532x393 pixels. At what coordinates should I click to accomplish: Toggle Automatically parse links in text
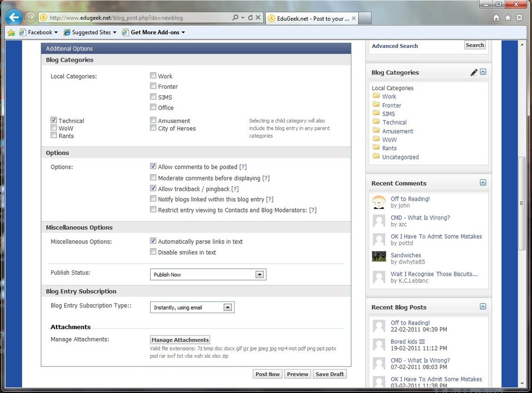click(153, 241)
